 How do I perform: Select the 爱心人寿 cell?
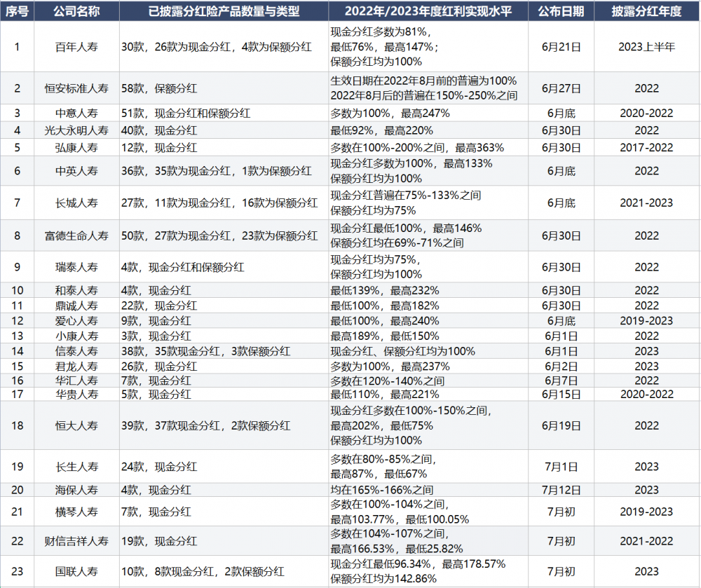coord(76,321)
